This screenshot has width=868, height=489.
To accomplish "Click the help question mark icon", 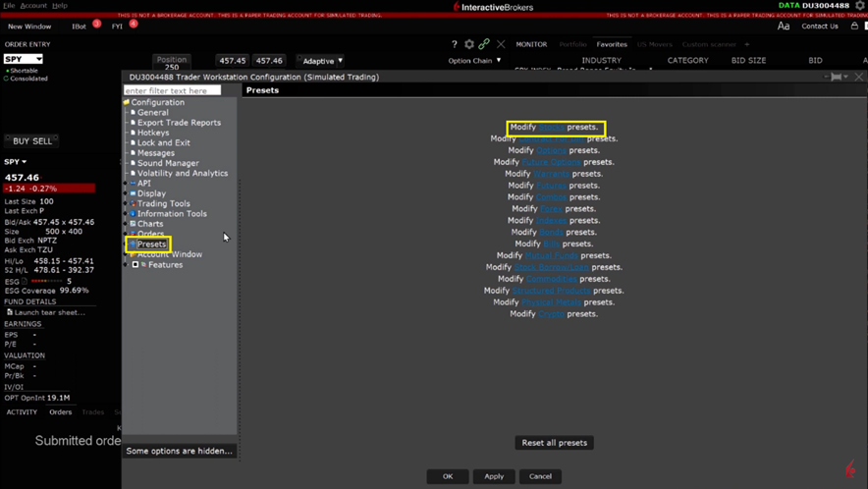I will coord(454,44).
